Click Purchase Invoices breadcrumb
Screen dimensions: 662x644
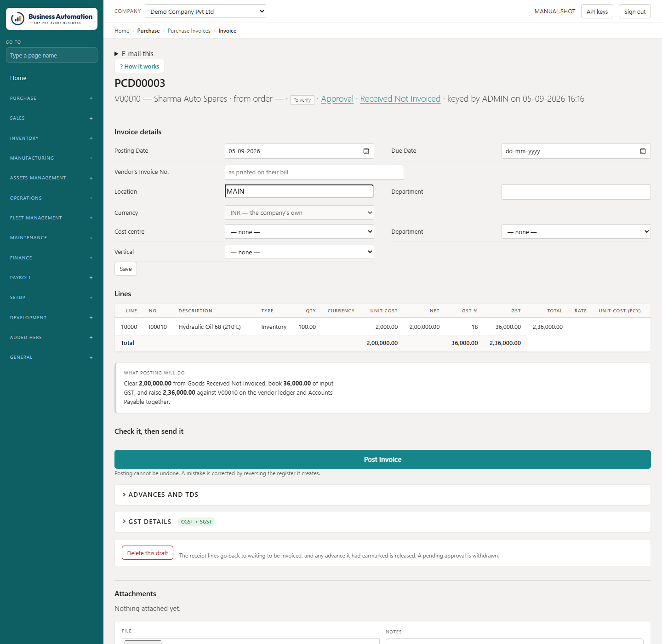tap(189, 31)
